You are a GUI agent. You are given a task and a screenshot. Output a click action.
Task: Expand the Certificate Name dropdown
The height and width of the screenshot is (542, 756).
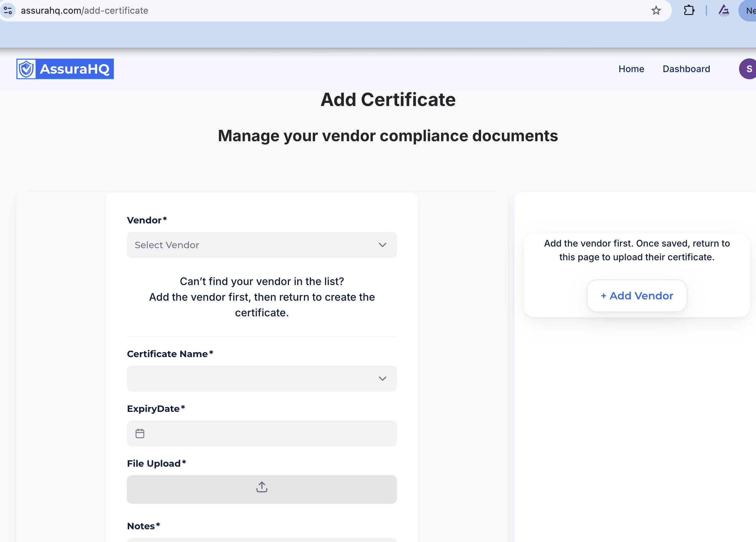tap(262, 379)
